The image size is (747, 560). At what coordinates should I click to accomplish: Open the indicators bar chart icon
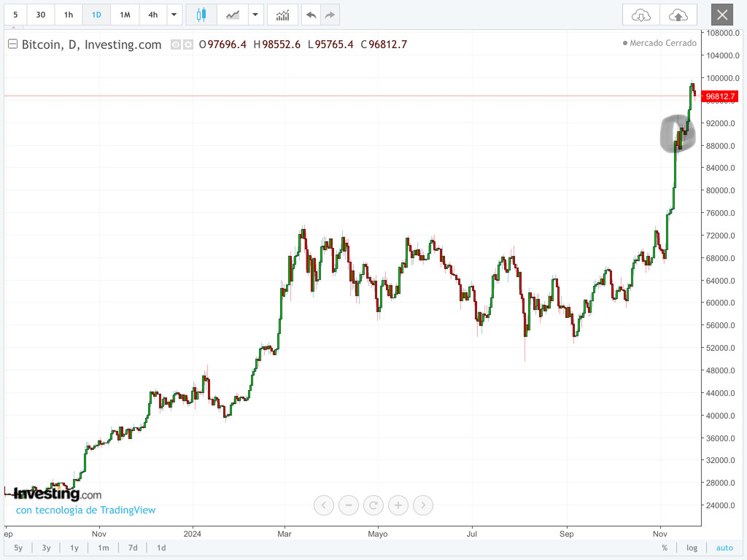coord(282,15)
